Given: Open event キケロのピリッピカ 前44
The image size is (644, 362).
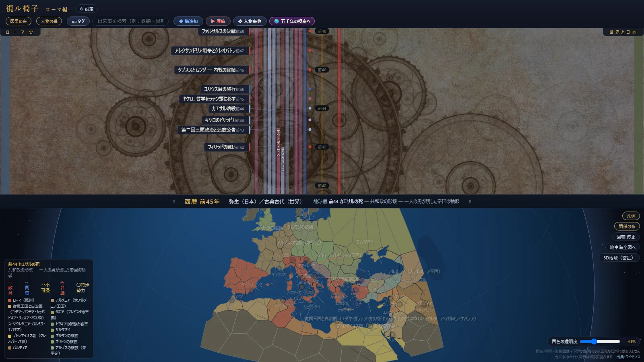Looking at the screenshot, I should point(225,120).
